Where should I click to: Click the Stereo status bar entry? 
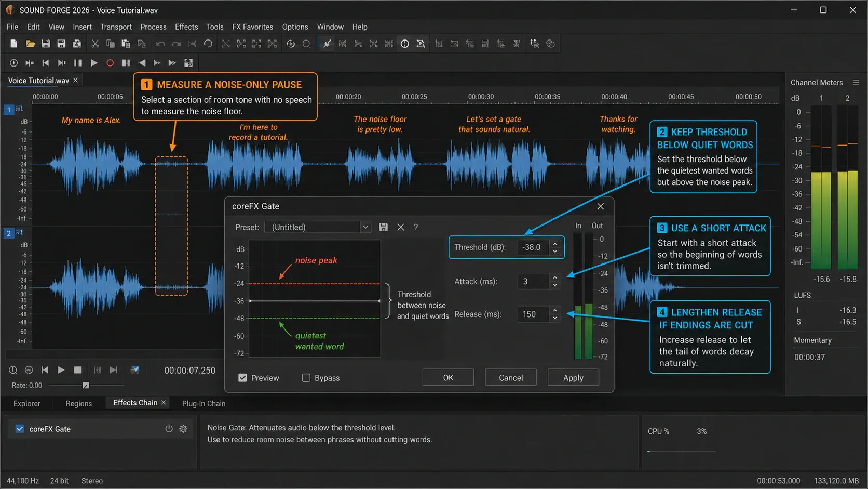tap(92, 481)
